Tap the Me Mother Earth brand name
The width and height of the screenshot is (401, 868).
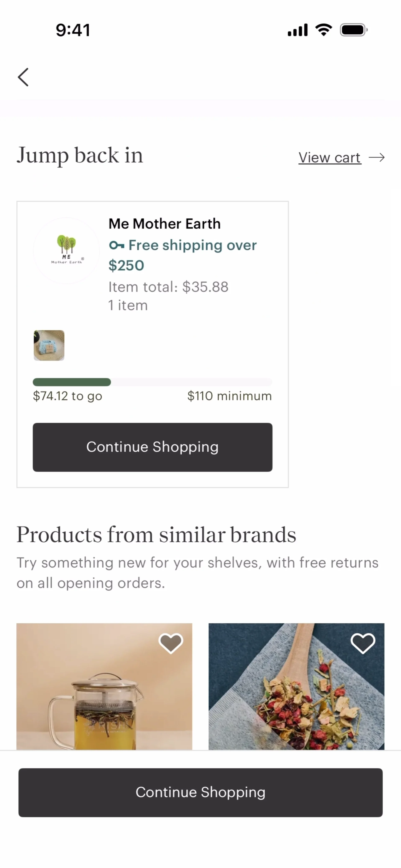(x=165, y=224)
